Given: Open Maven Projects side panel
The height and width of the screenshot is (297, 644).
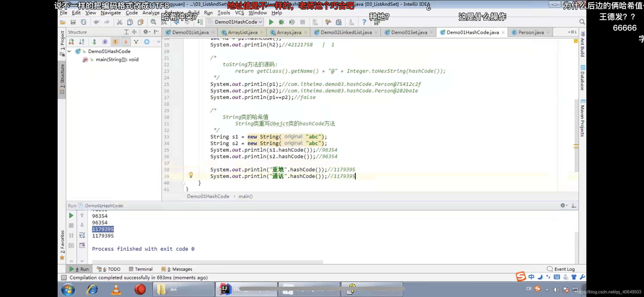Looking at the screenshot, I should [x=583, y=118].
